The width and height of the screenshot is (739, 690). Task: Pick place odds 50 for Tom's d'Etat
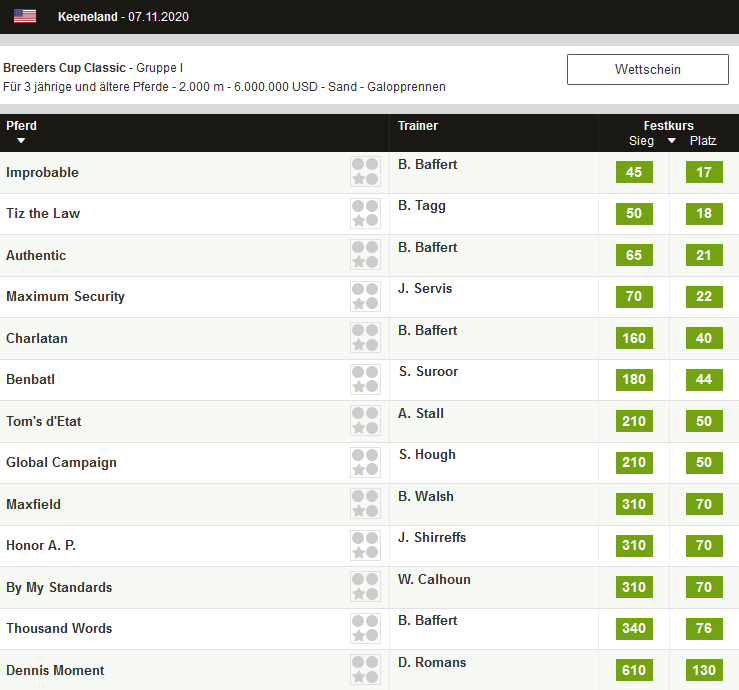click(704, 421)
